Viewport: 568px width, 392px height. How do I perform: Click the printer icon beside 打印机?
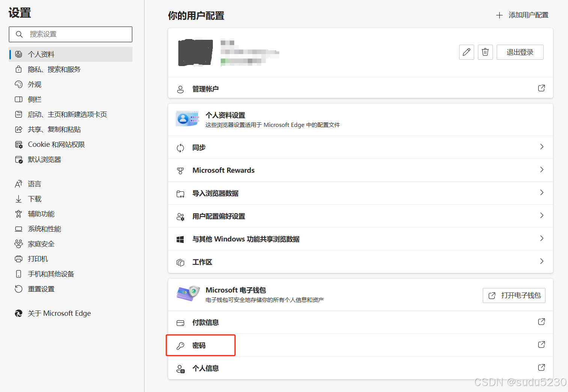18,259
